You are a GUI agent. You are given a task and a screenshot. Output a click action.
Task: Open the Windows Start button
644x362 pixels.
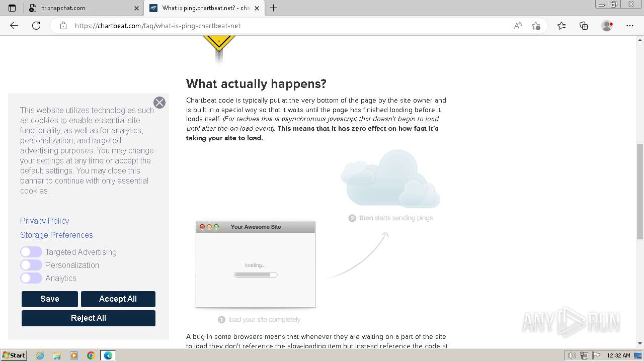coord(14,355)
